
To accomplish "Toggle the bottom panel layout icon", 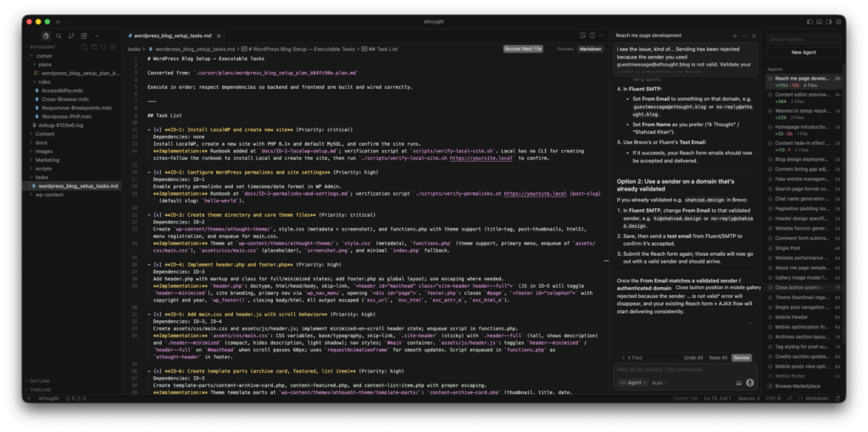I will (820, 21).
